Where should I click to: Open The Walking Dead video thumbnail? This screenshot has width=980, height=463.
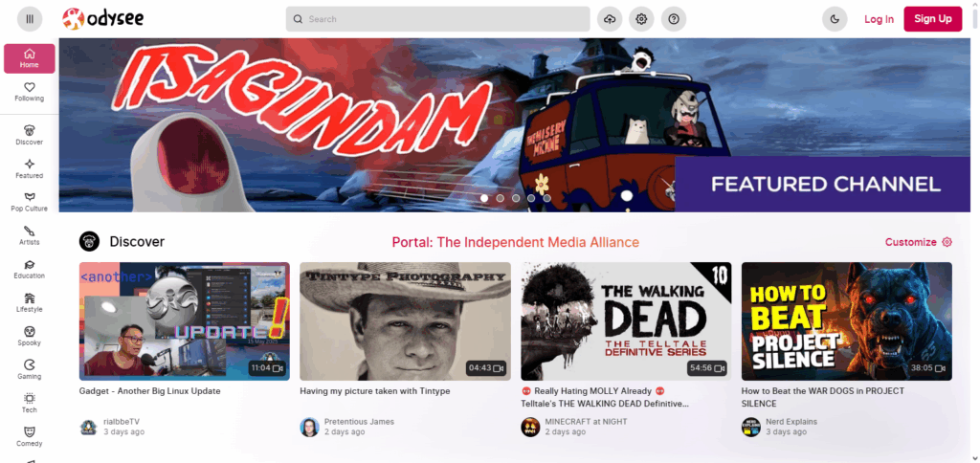(x=626, y=321)
